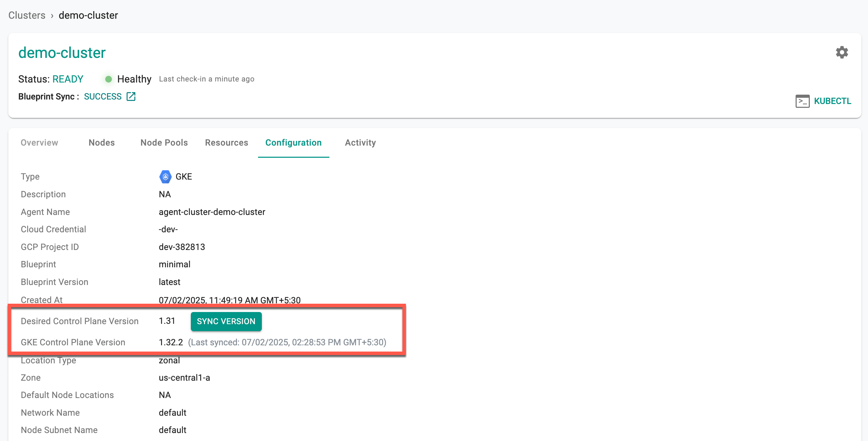868x441 pixels.
Task: Click the demo-cluster title heading
Action: point(62,53)
